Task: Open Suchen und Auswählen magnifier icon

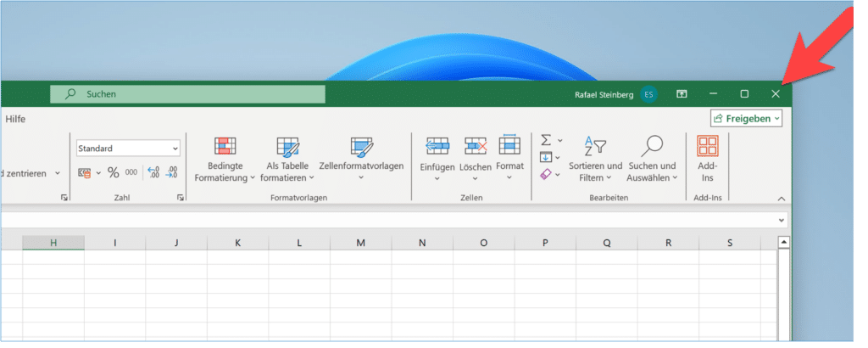Action: [x=652, y=146]
